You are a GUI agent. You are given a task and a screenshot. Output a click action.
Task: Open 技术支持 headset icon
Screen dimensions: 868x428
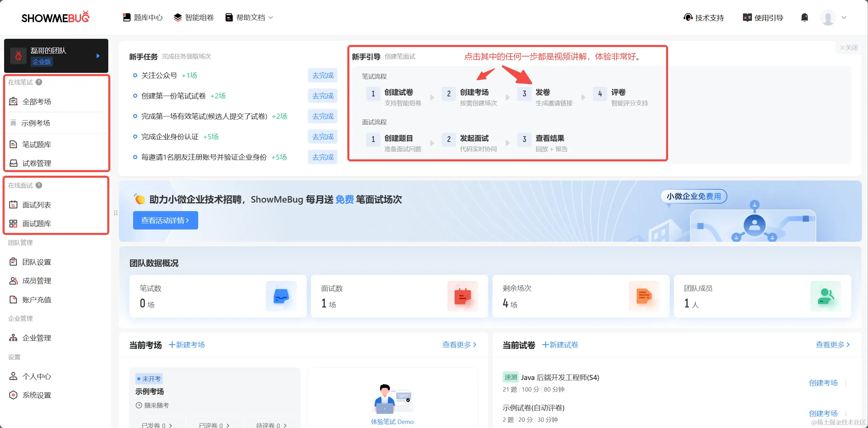688,17
